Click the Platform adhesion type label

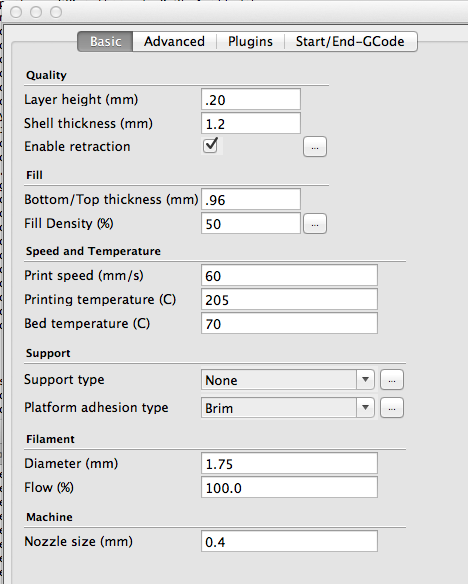pos(96,408)
